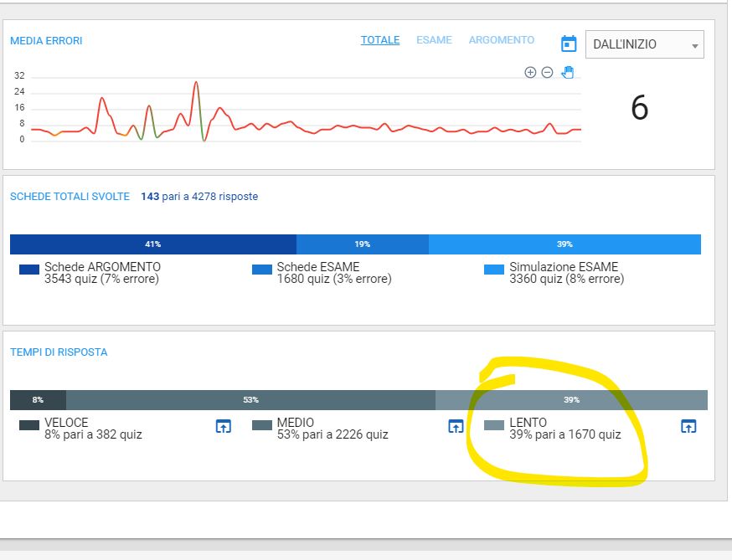The width and height of the screenshot is (732, 560).
Task: Click the Simulazione ESAME legend color swatch
Action: 494,270
